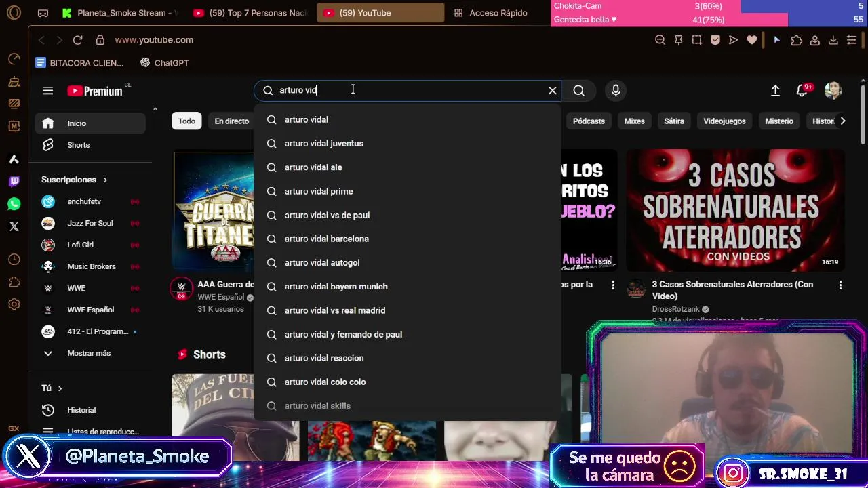The height and width of the screenshot is (488, 868).
Task: Click the browser address bar URL
Action: 154,40
